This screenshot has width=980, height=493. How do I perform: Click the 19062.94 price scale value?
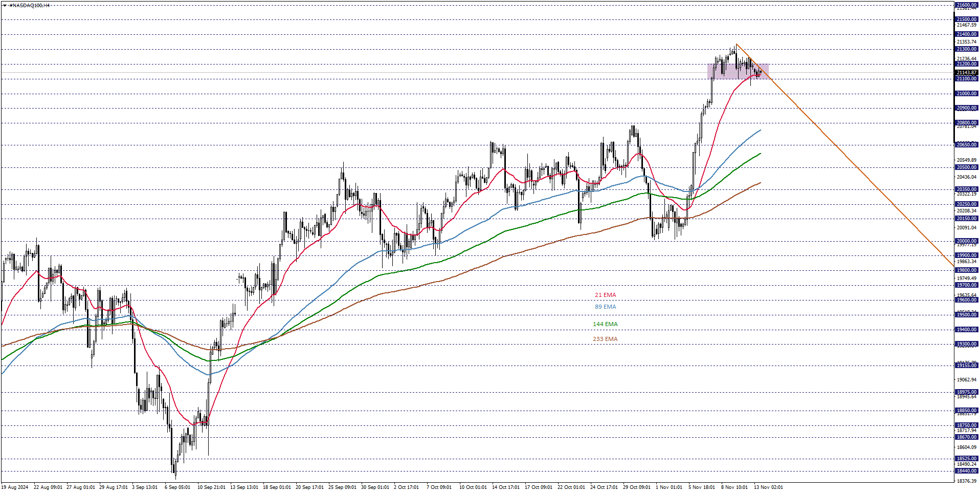pyautogui.click(x=967, y=380)
